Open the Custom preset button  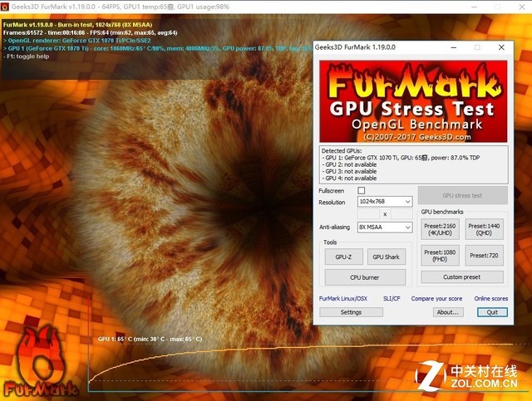462,277
